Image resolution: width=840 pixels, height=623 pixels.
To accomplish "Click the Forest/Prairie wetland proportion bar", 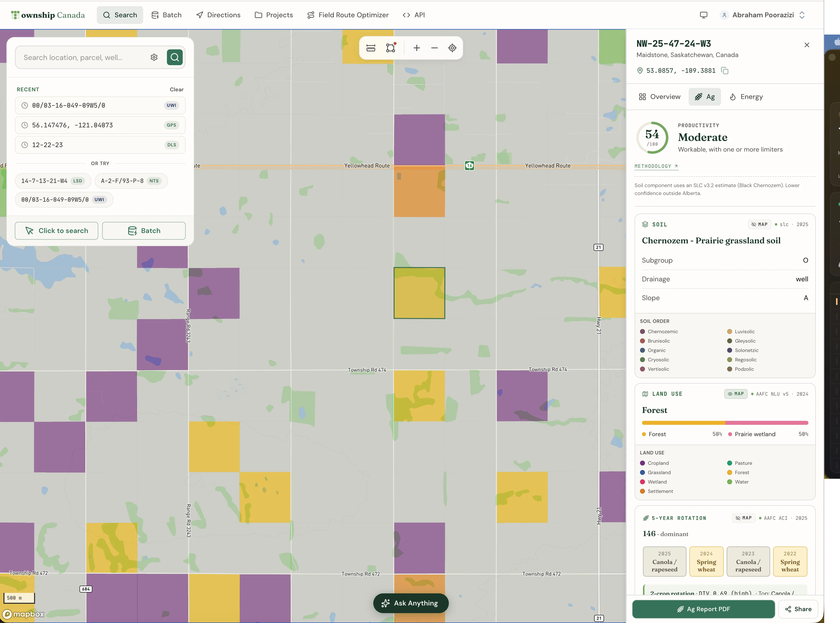I will click(725, 423).
